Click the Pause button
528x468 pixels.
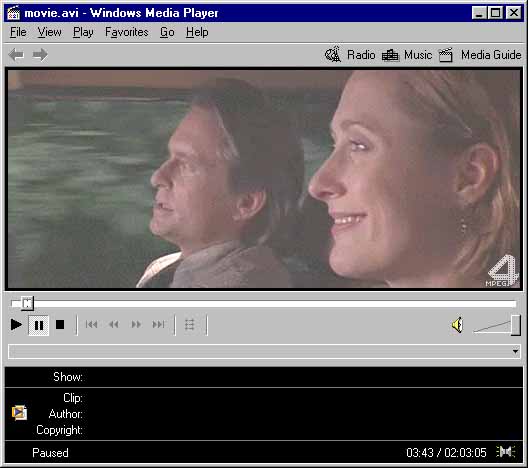[39, 325]
